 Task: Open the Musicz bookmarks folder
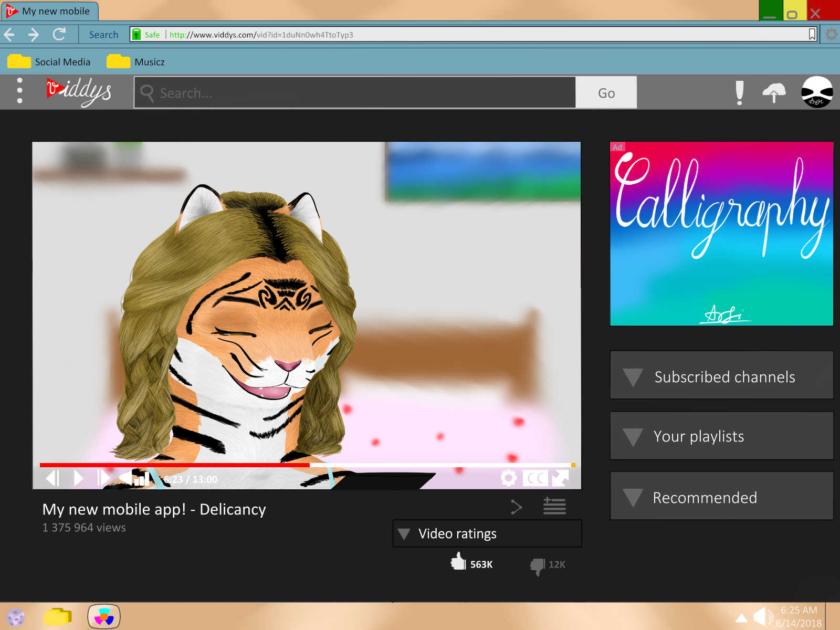135,62
